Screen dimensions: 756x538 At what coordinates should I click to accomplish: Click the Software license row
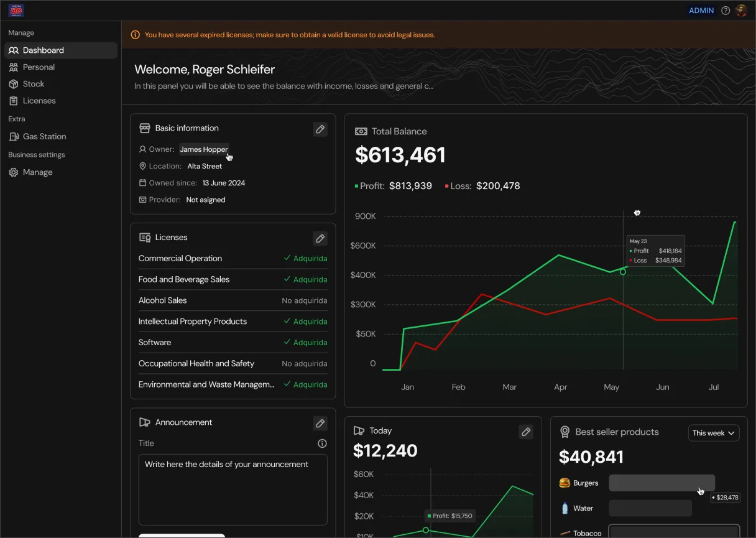pos(233,343)
